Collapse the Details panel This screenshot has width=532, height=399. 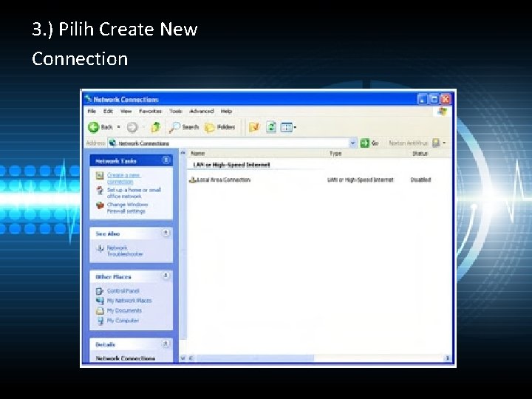pos(166,344)
